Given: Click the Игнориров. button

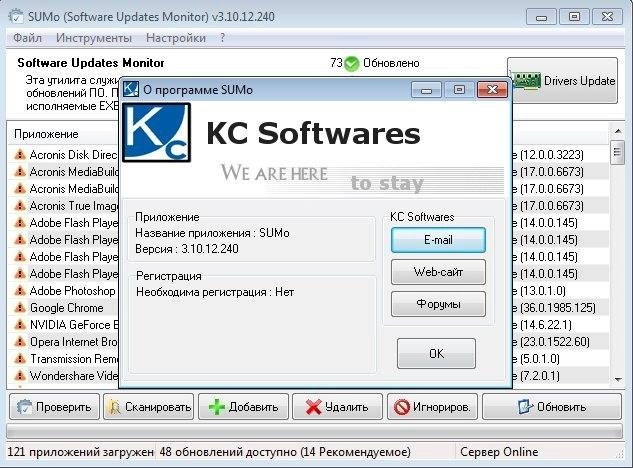Looking at the screenshot, I should pos(432,407).
